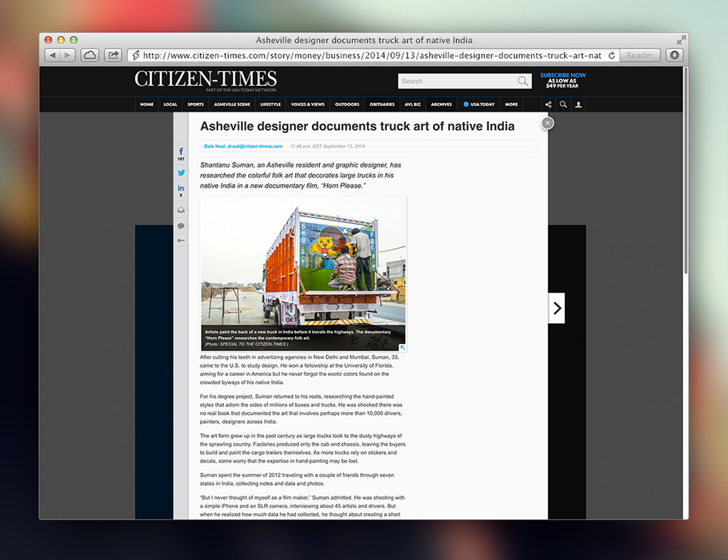
Task: Open the LIFESTYLE nav section
Action: tap(270, 104)
